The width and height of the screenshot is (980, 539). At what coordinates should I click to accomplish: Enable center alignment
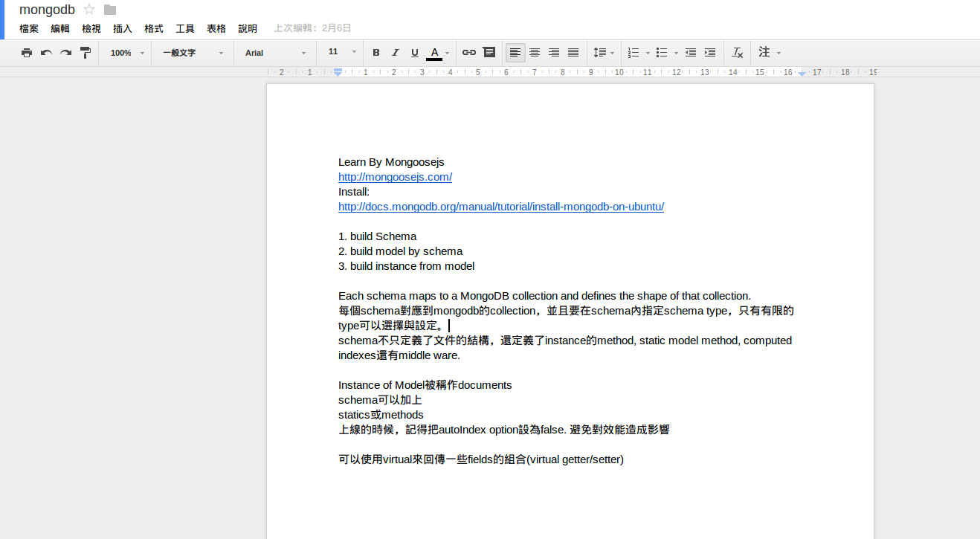(534, 53)
